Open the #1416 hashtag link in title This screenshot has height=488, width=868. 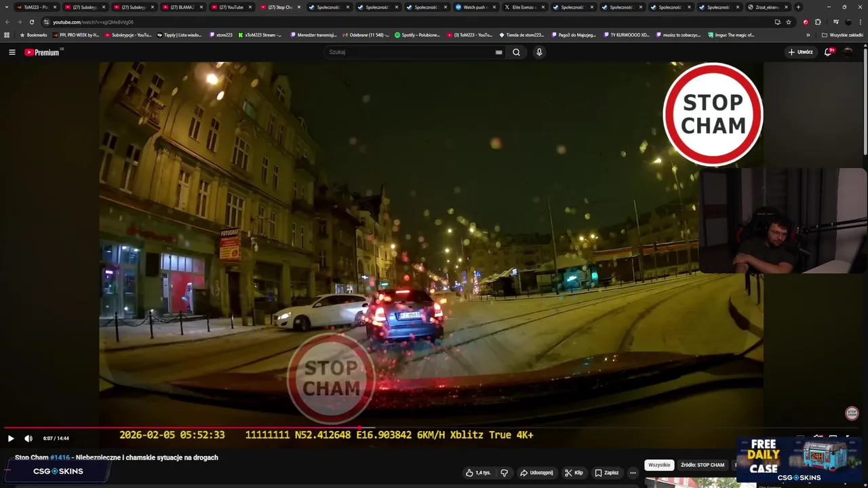(60, 457)
